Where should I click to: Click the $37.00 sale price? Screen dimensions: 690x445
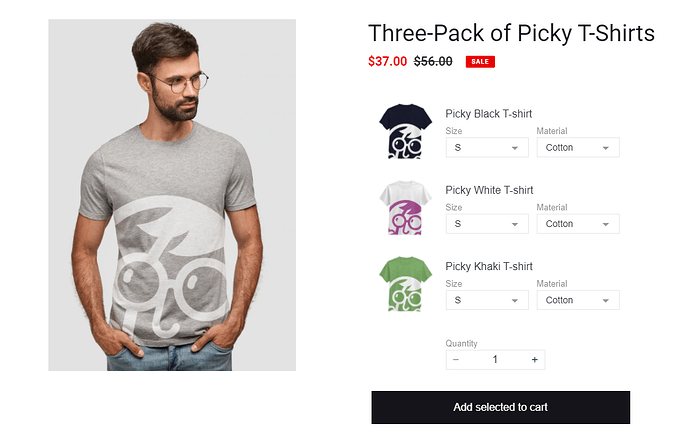tap(388, 61)
